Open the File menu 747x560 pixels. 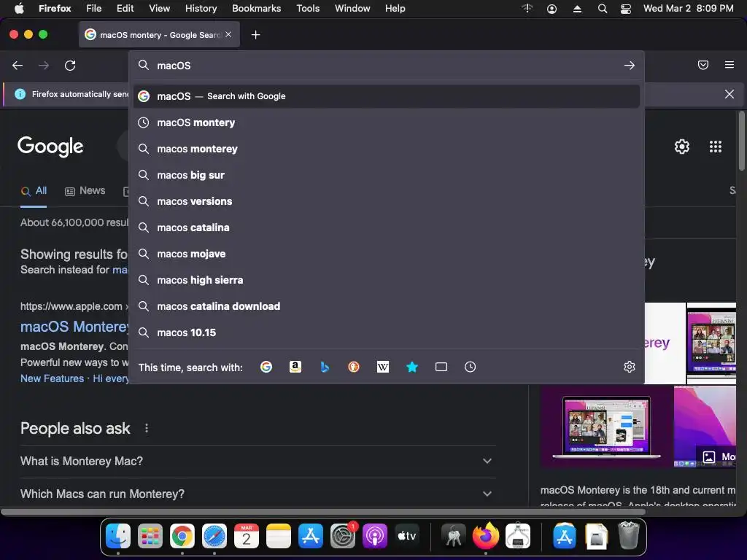94,8
